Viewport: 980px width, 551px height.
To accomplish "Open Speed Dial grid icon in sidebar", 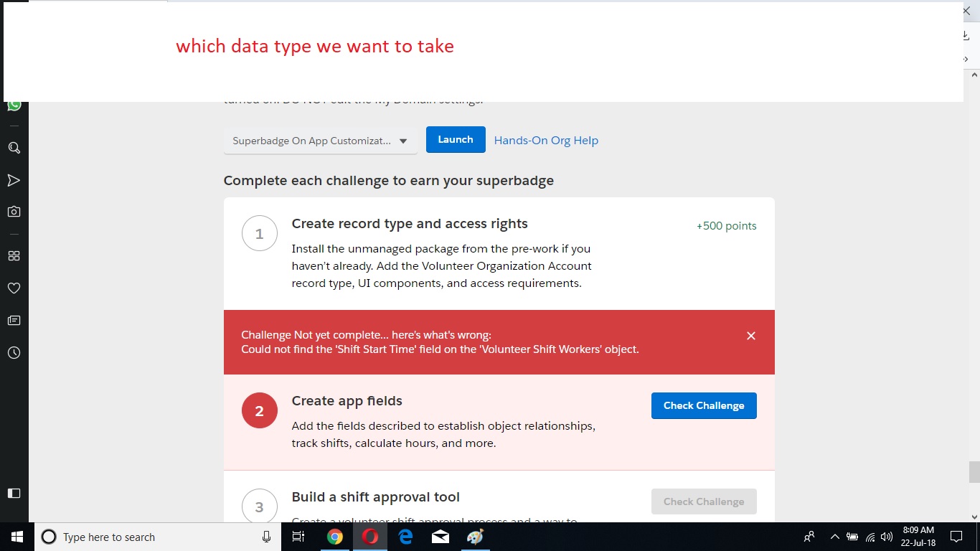I will pos(14,255).
